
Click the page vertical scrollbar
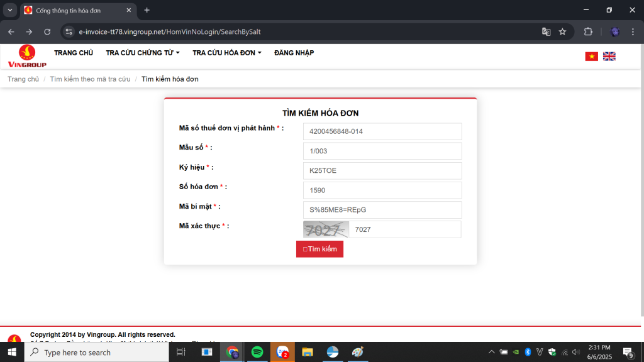pos(642,180)
